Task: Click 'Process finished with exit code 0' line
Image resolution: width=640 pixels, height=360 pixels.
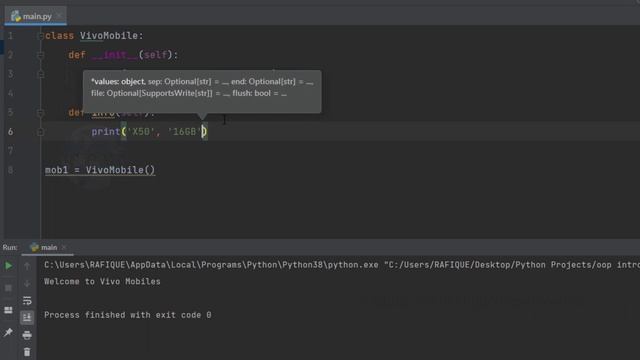Action: coord(128,315)
